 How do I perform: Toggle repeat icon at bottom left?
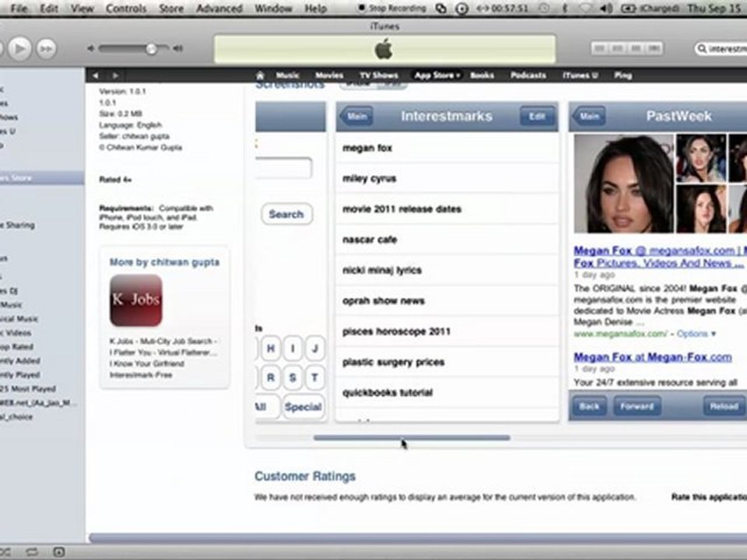pos(32,552)
